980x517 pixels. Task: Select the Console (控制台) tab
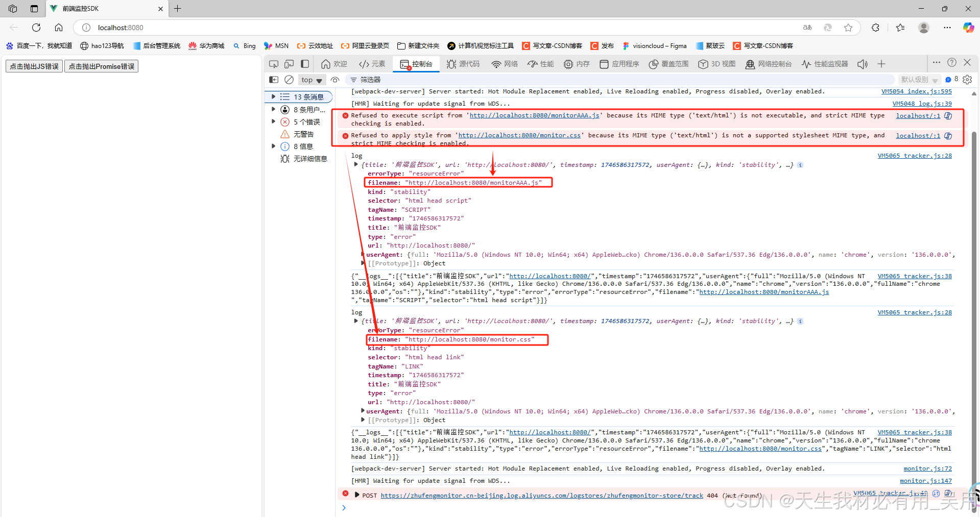[x=416, y=64]
